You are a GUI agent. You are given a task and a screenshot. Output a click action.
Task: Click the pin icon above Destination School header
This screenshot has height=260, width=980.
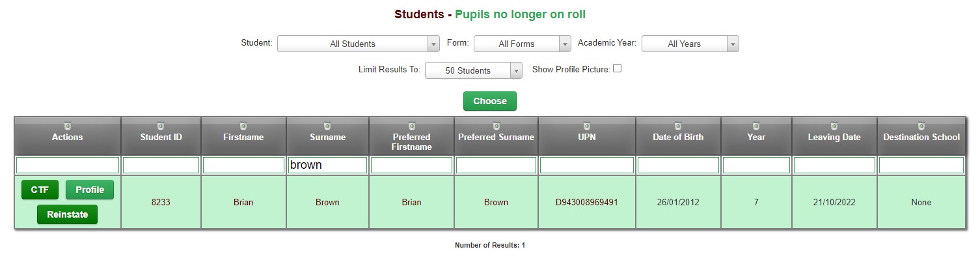point(921,125)
